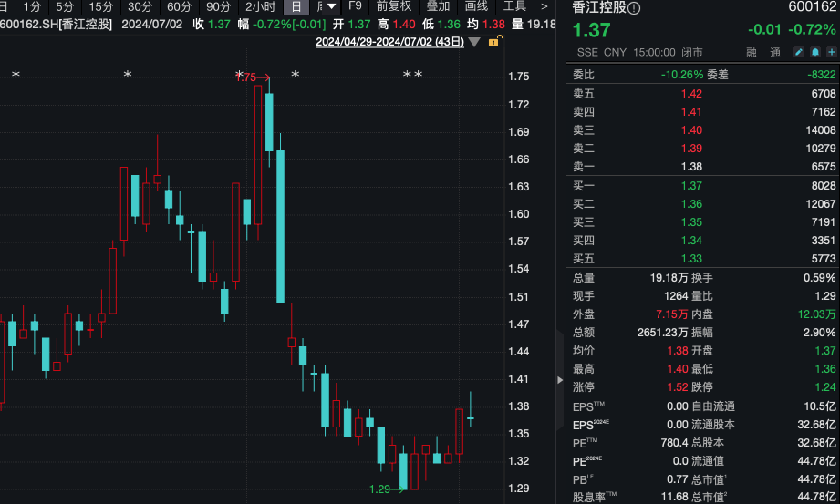Switch to the 5分 period tab
The width and height of the screenshot is (840, 504).
click(x=65, y=6)
